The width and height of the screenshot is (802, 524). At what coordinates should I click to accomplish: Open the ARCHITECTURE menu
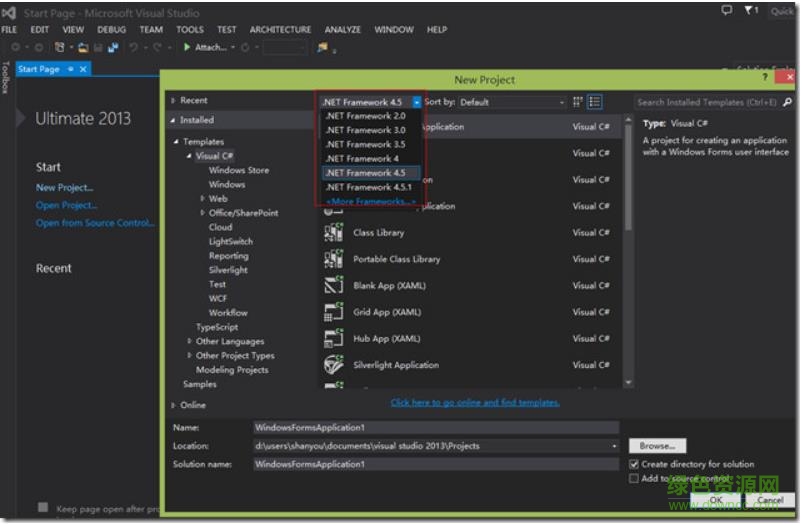click(x=280, y=30)
